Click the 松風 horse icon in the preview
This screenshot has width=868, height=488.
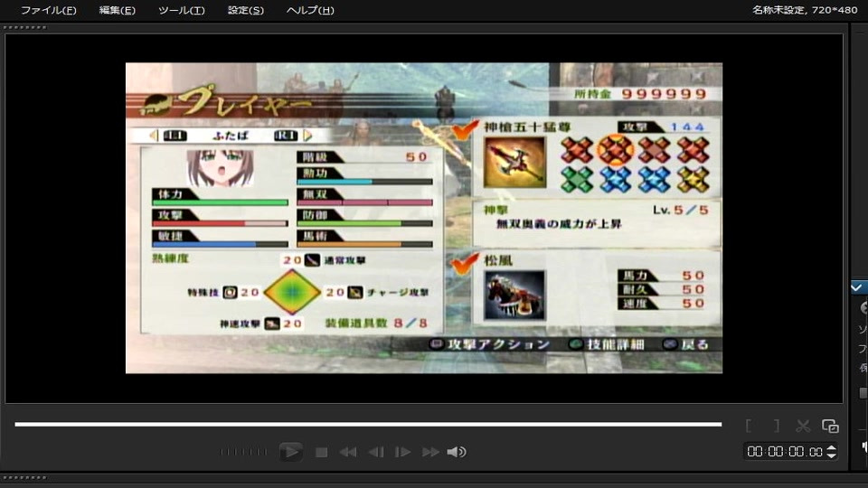[x=514, y=295]
